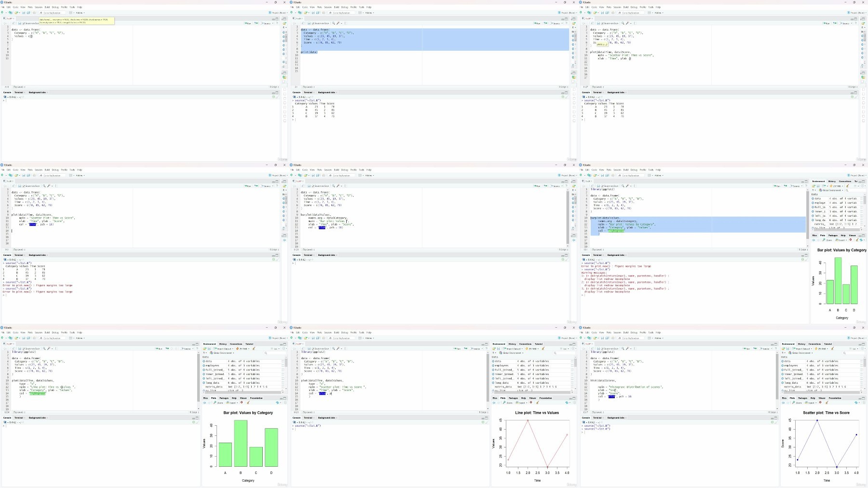Open (Top Level) scope selector in window with print(data)
This screenshot has width=868, height=488.
click(x=308, y=87)
